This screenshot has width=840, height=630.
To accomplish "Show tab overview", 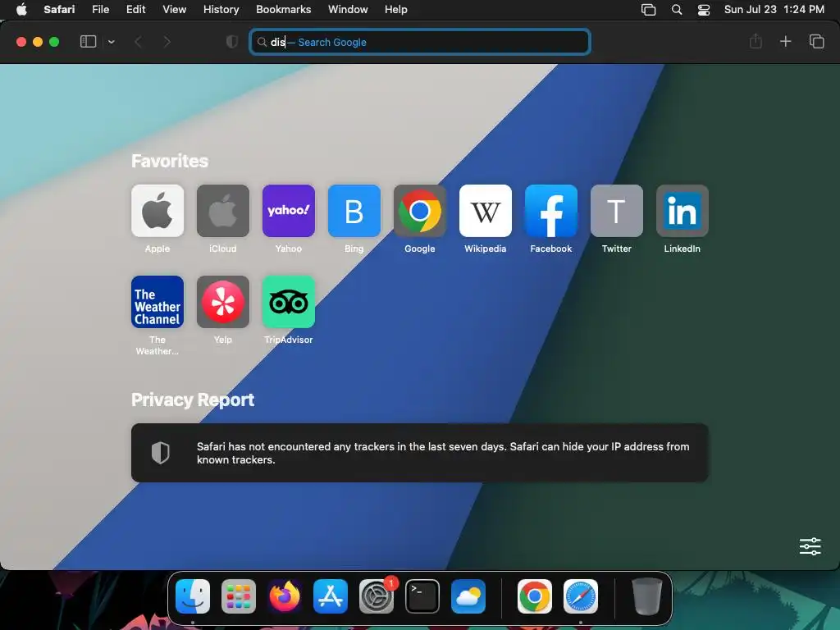I will click(816, 41).
